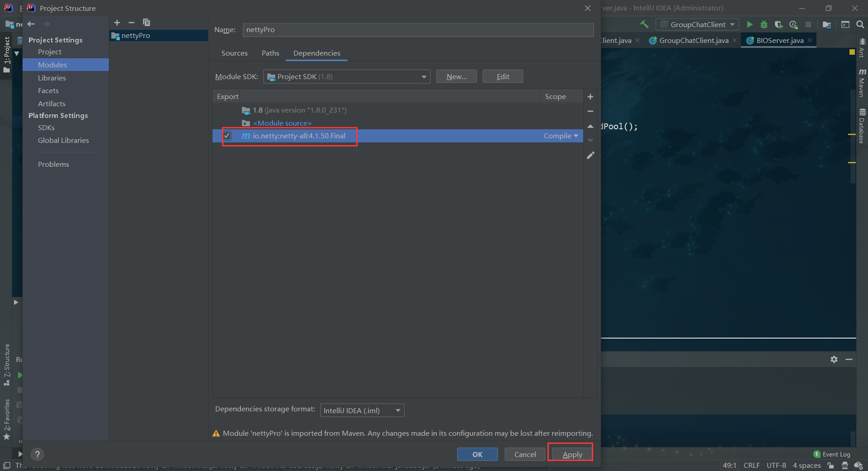Select the <Module source> dependency row

[398, 123]
